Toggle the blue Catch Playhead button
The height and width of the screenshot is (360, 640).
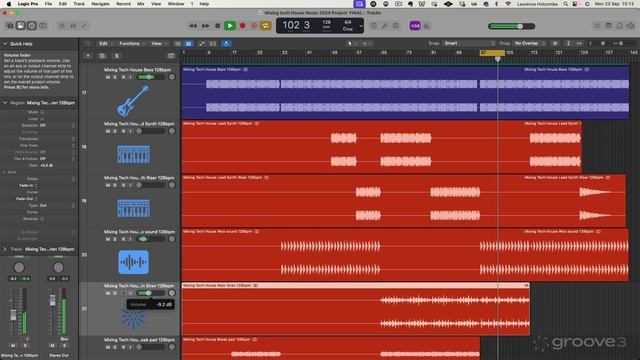(x=227, y=43)
